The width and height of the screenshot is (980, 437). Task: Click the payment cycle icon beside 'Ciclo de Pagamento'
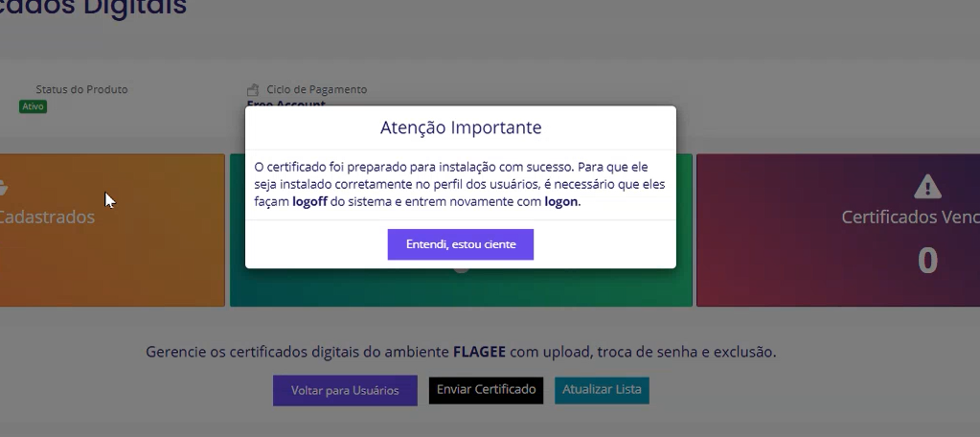click(253, 90)
